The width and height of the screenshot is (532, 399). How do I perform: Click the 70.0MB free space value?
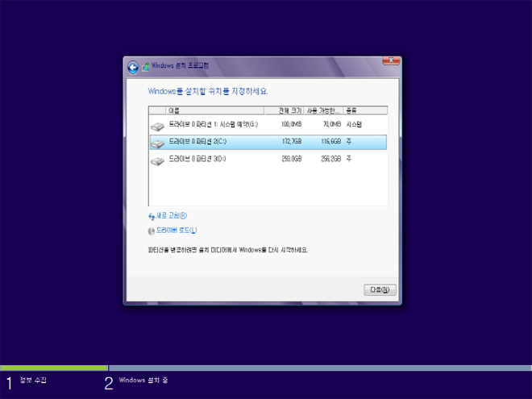331,124
